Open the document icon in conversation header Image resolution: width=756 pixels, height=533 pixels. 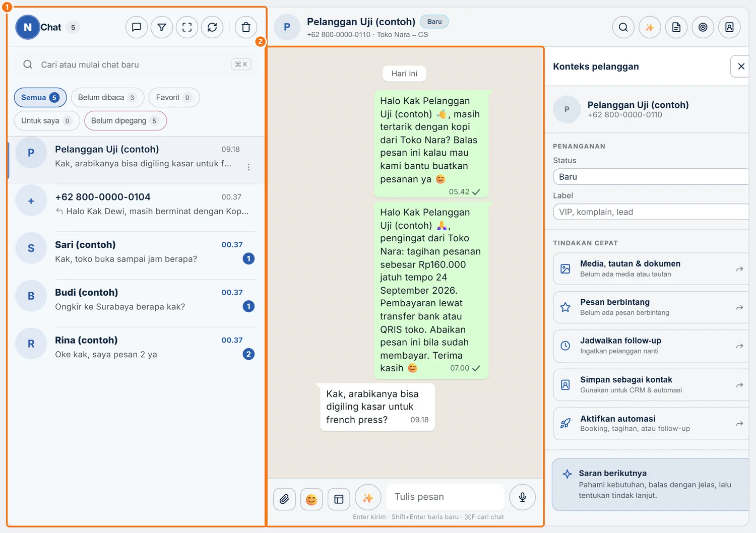676,27
